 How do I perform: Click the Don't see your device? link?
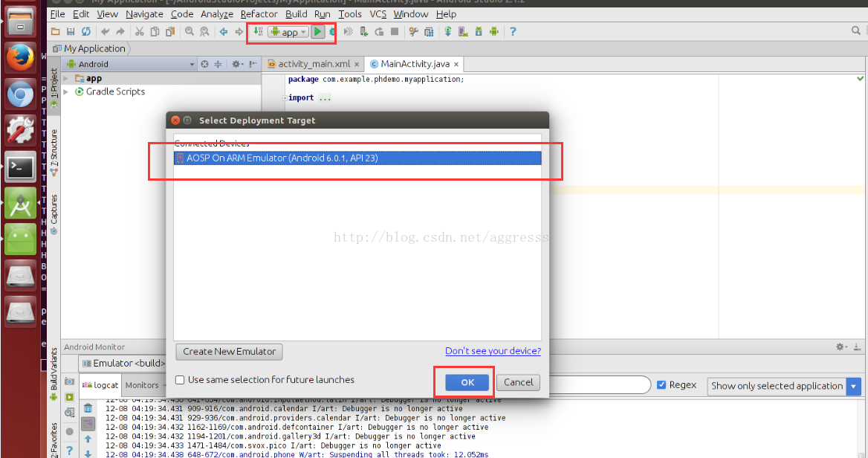493,351
